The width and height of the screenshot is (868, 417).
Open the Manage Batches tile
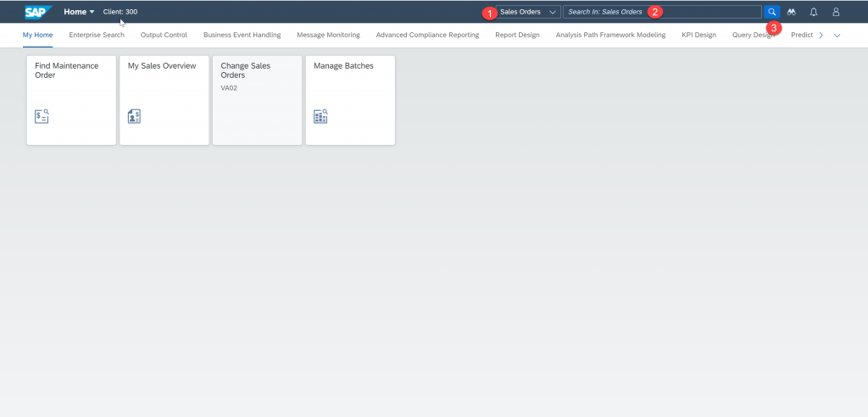pos(350,100)
